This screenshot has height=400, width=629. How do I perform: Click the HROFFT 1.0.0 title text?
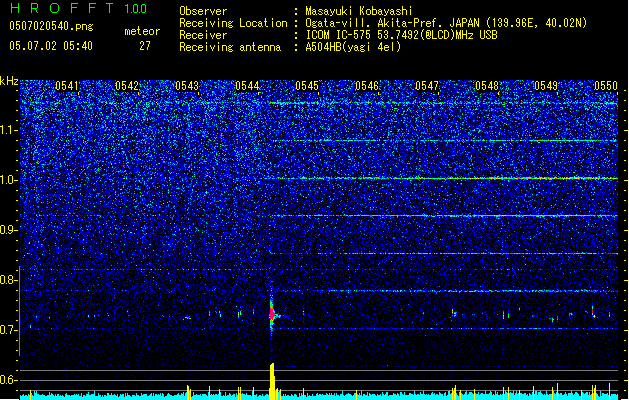[x=79, y=8]
